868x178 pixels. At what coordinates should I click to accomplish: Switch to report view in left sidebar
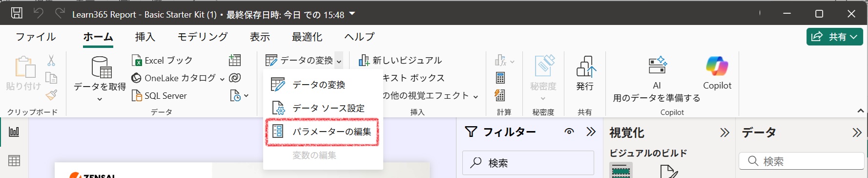(x=14, y=132)
